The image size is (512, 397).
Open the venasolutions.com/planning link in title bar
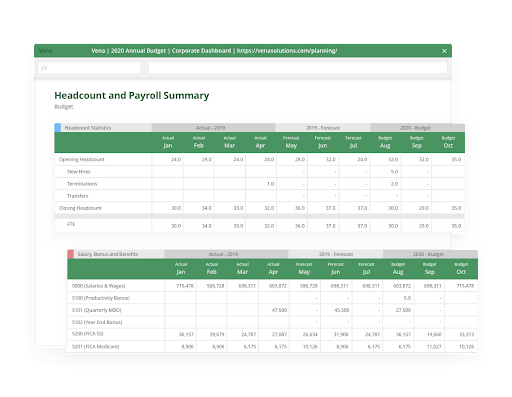(287, 51)
